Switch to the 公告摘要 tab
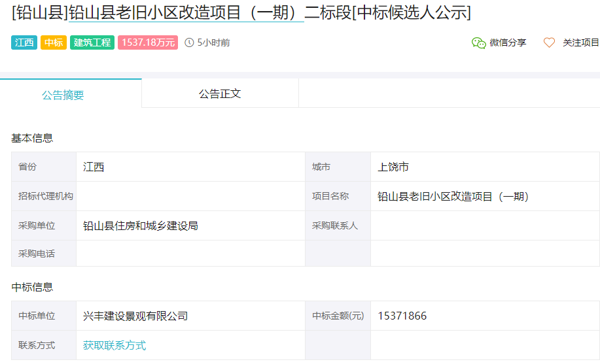This screenshot has width=600, height=364. click(71, 93)
